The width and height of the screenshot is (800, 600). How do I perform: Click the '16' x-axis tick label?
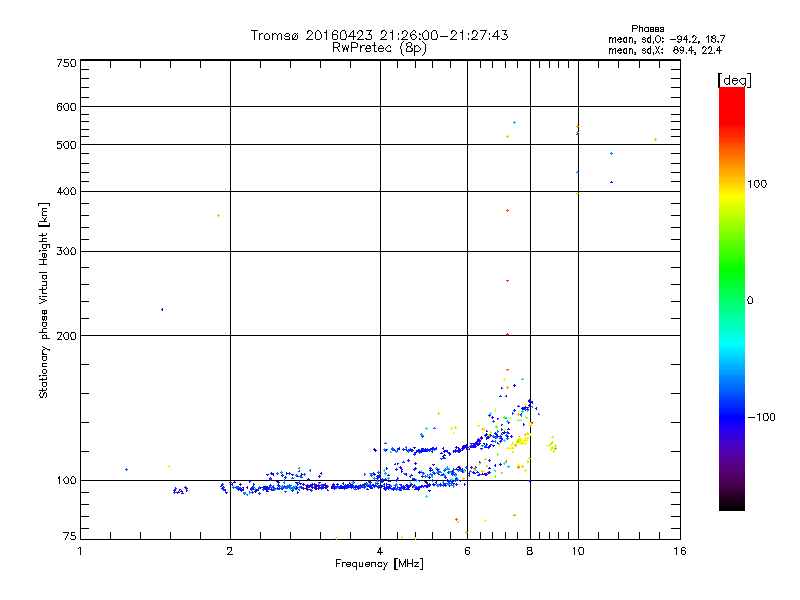[x=680, y=551]
